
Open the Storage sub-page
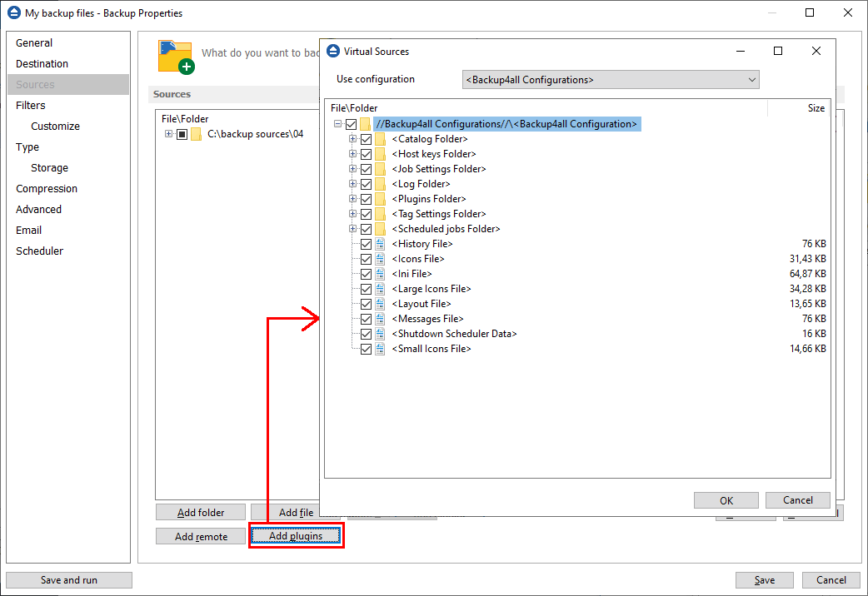(49, 167)
